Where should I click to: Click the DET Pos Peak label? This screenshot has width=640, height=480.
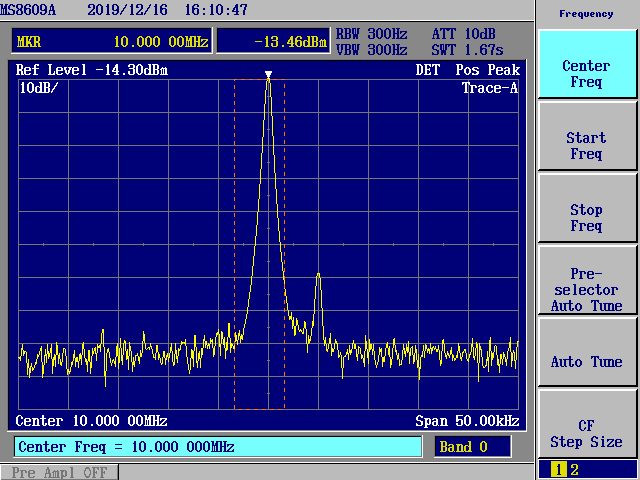point(468,70)
